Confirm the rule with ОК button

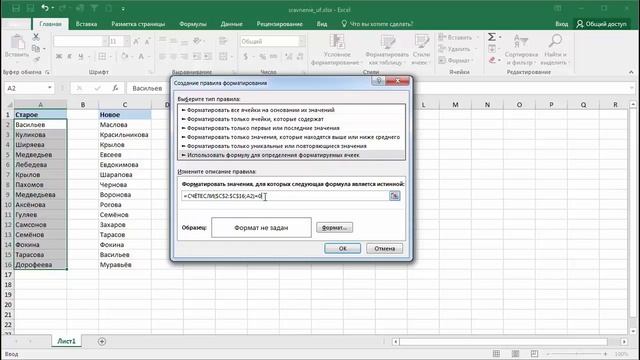click(342, 248)
